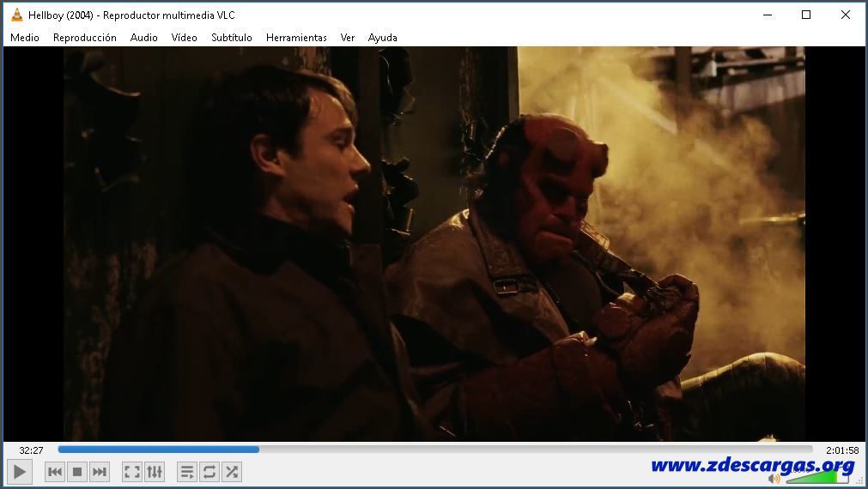Image resolution: width=868 pixels, height=489 pixels.
Task: Skip to next media item
Action: point(100,472)
